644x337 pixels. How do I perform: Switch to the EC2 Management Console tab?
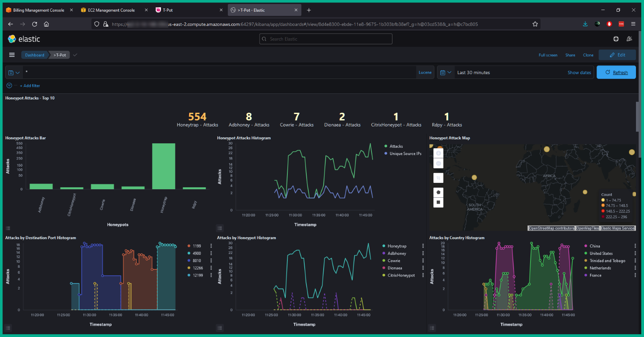[x=111, y=10]
